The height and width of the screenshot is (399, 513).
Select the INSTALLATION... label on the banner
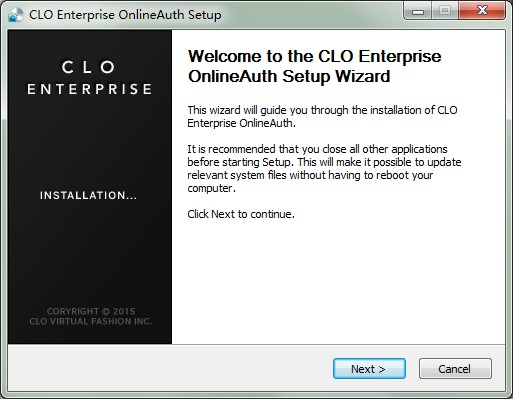pyautogui.click(x=88, y=195)
